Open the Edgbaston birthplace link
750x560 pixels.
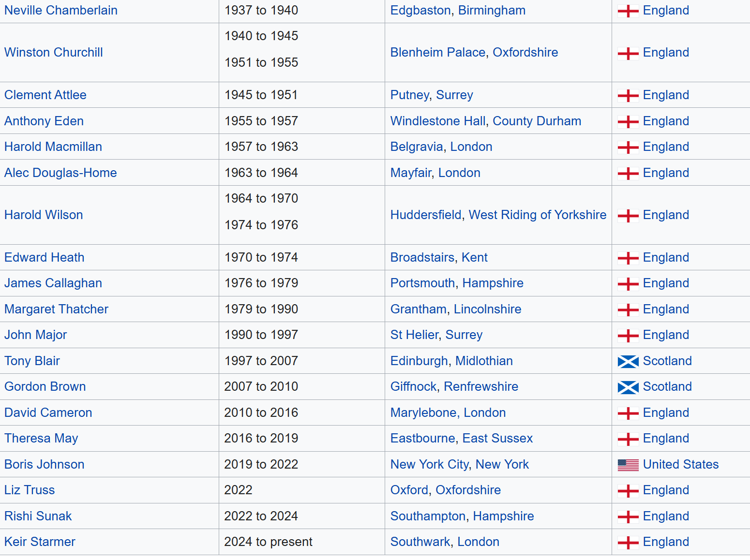click(420, 11)
